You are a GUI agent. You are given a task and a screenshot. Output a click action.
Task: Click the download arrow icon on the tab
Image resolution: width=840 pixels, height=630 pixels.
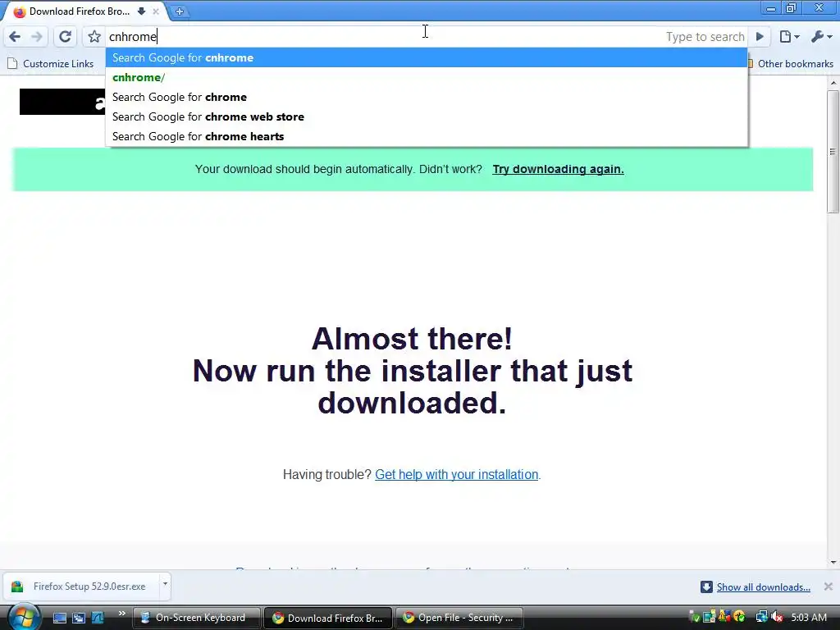point(141,11)
